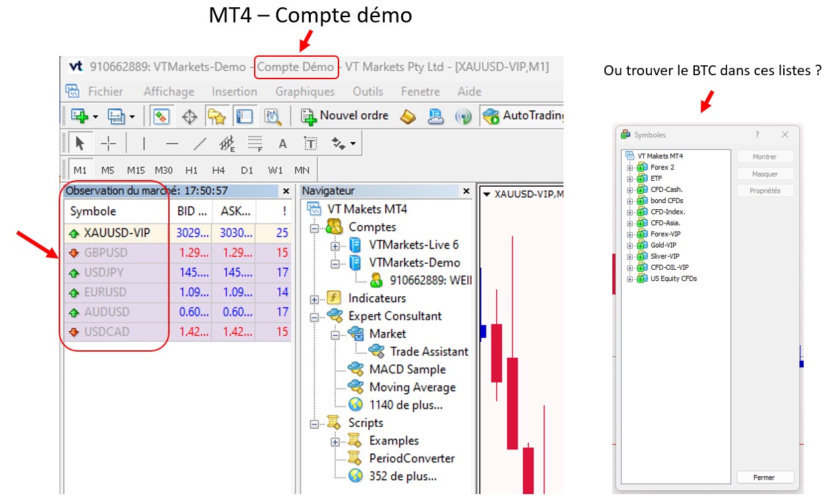Switch to H1 timeframe
The width and height of the screenshot is (836, 504).
click(x=191, y=170)
